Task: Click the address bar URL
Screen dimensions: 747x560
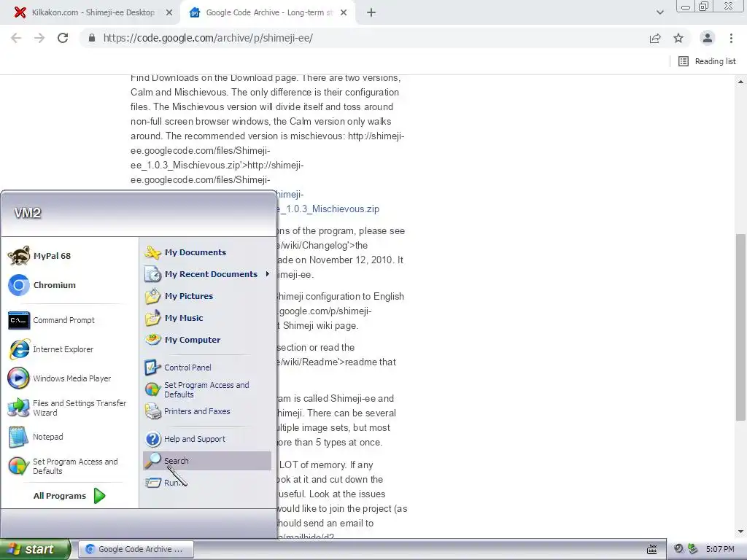Action: 208,38
